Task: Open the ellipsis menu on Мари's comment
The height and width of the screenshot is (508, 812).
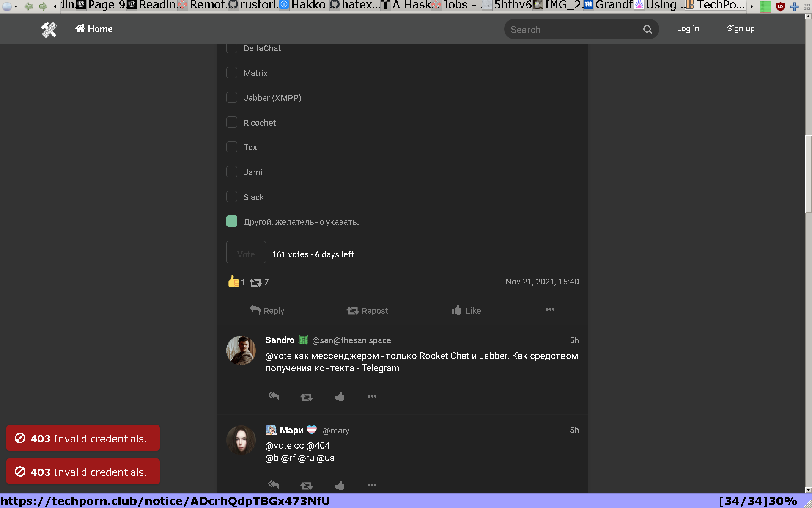Action: tap(372, 485)
